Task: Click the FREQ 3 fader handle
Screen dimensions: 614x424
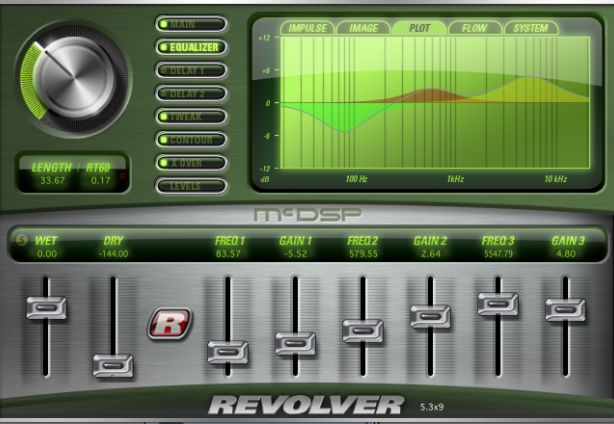Action: [498, 304]
